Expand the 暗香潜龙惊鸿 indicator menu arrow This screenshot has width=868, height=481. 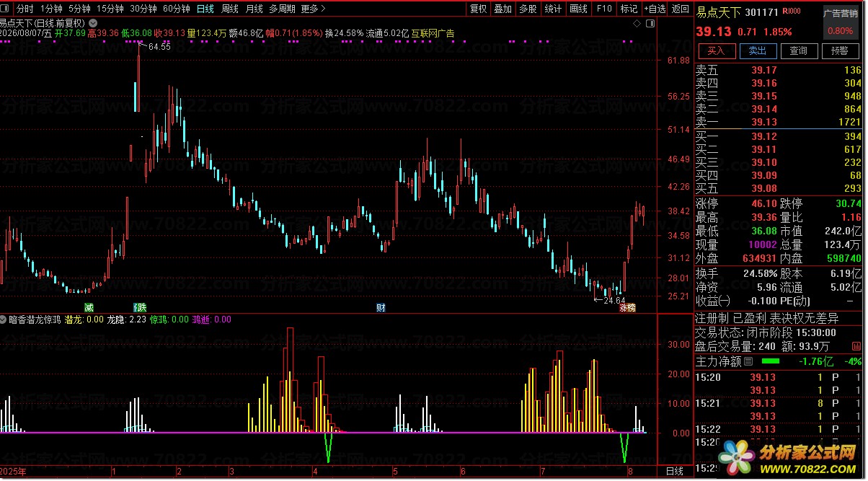4,319
